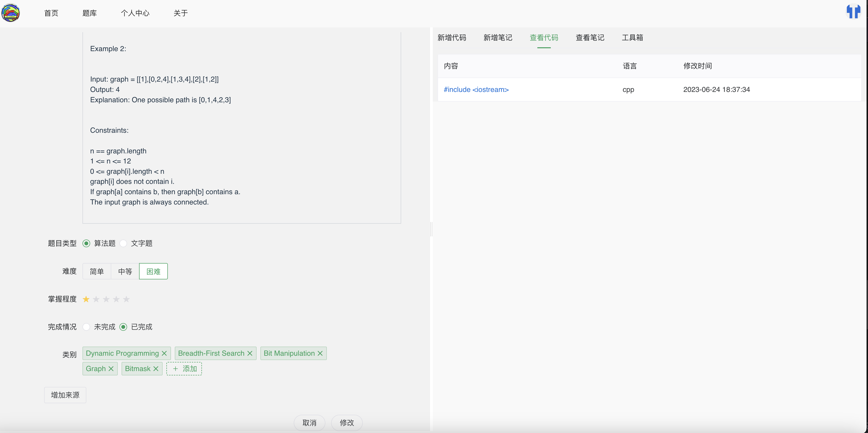
Task: Choose 中等 difficulty option
Action: pyautogui.click(x=125, y=271)
